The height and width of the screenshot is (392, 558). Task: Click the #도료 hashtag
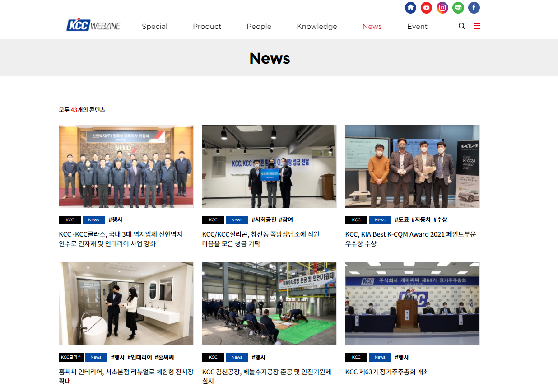pyautogui.click(x=401, y=220)
